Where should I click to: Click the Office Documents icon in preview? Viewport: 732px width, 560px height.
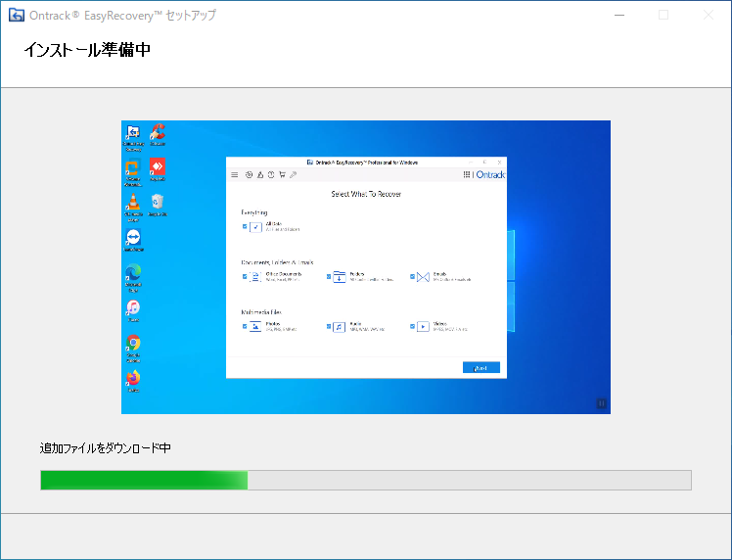point(255,277)
